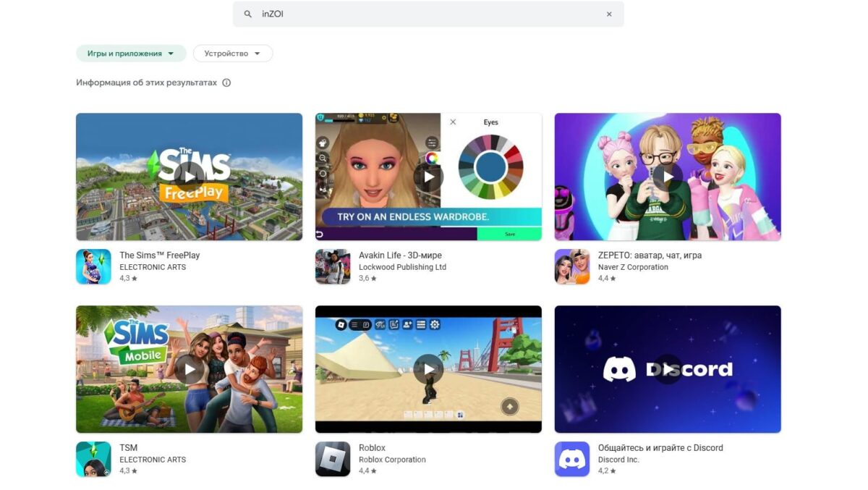Open Общайтесь и играйте с Discord title
Viewport: 868px width, 490px height.
pos(660,448)
